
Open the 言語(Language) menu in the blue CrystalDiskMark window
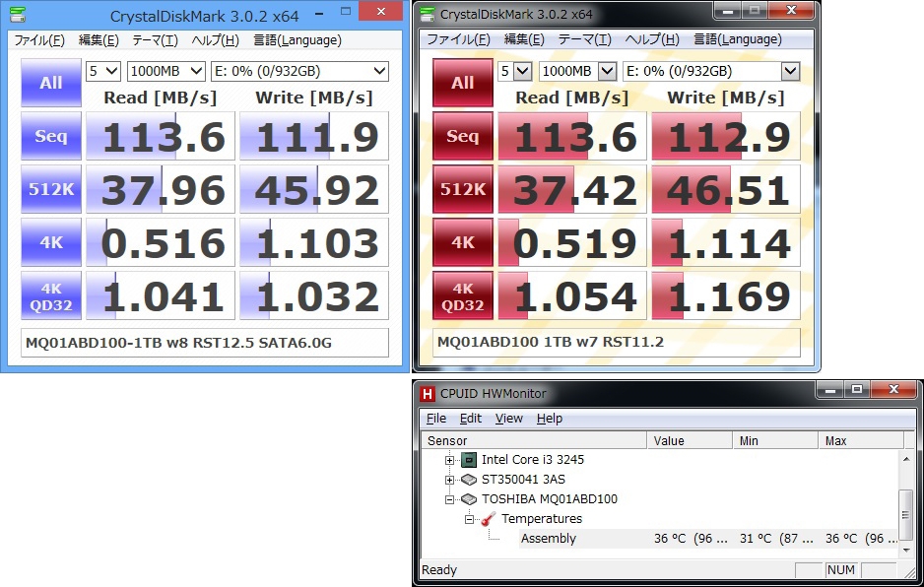click(297, 40)
